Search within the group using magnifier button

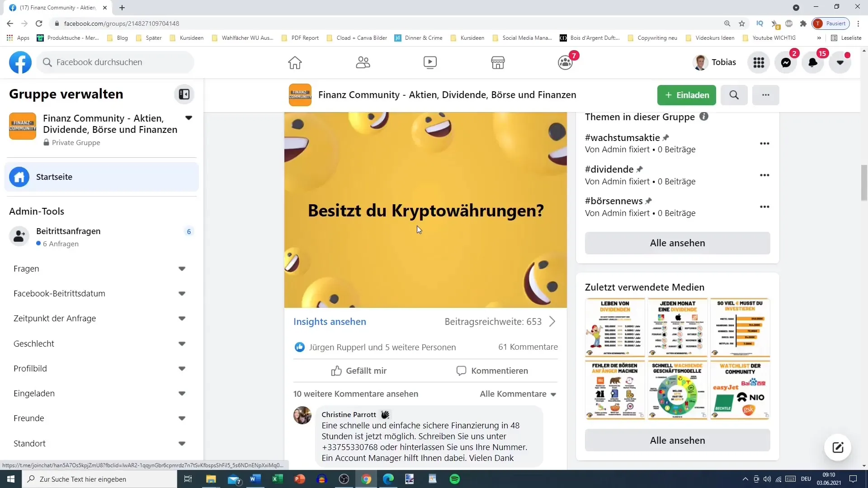pos(734,95)
